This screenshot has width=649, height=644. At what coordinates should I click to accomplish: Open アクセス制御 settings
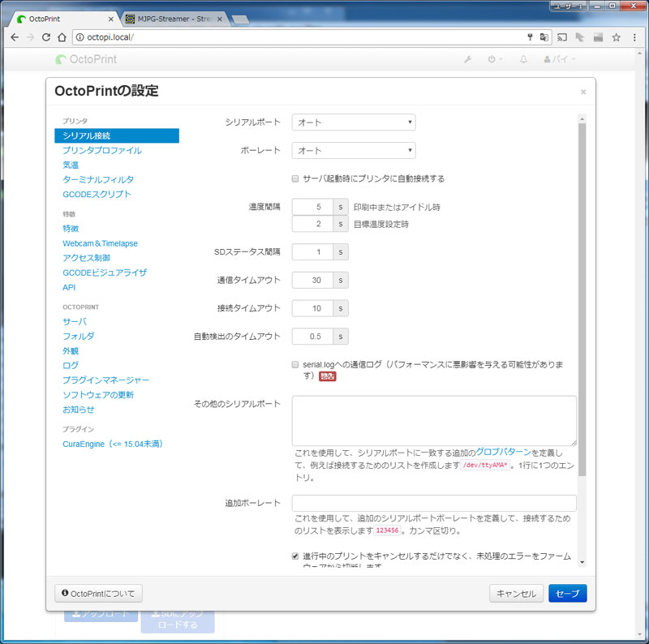tap(87, 258)
